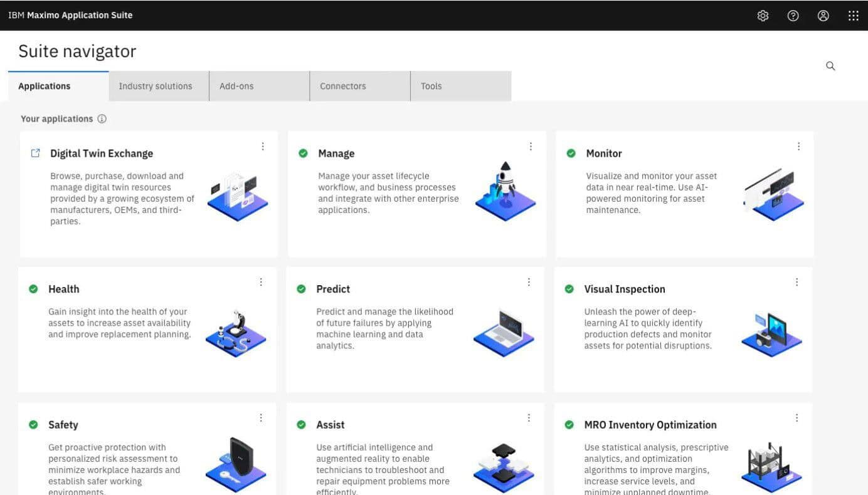Open the application switcher grid icon
This screenshot has width=868, height=495.
click(x=854, y=15)
